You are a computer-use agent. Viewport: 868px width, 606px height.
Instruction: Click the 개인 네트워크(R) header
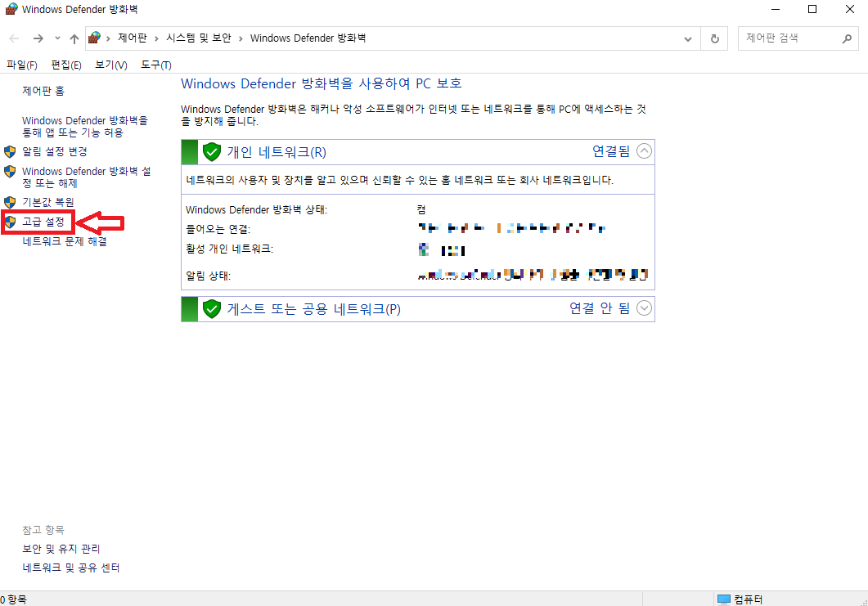(x=277, y=151)
